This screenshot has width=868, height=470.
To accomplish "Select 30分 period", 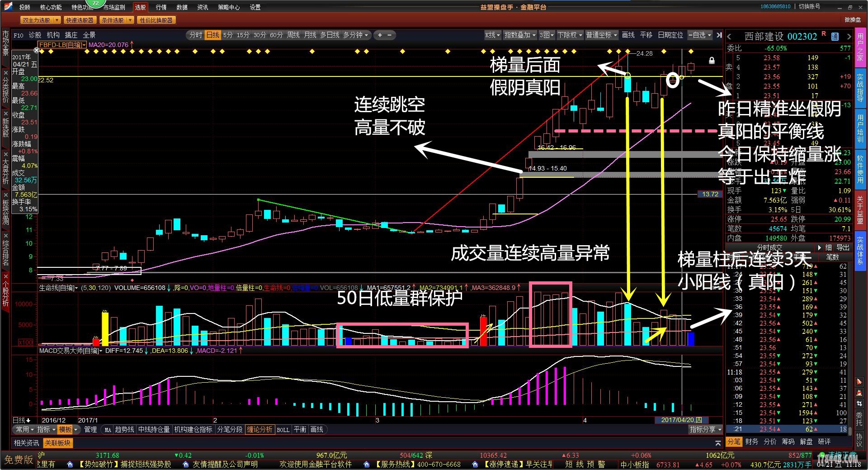I will pos(259,35).
